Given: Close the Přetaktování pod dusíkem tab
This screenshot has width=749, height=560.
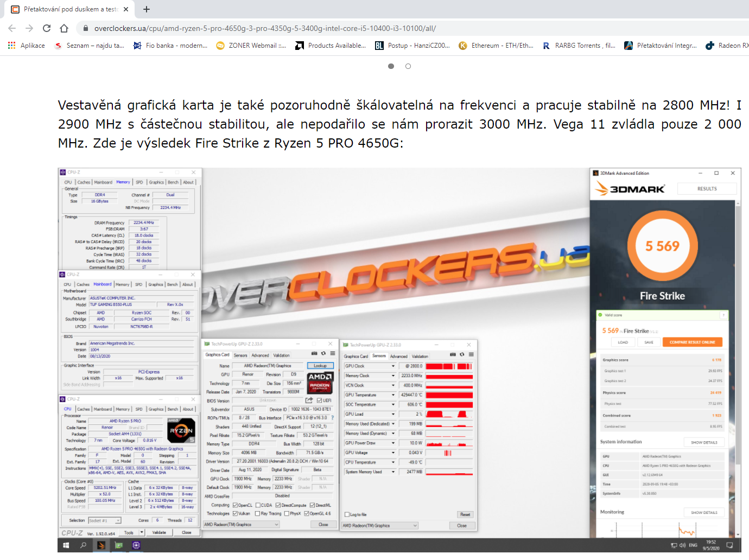Looking at the screenshot, I should coord(126,9).
